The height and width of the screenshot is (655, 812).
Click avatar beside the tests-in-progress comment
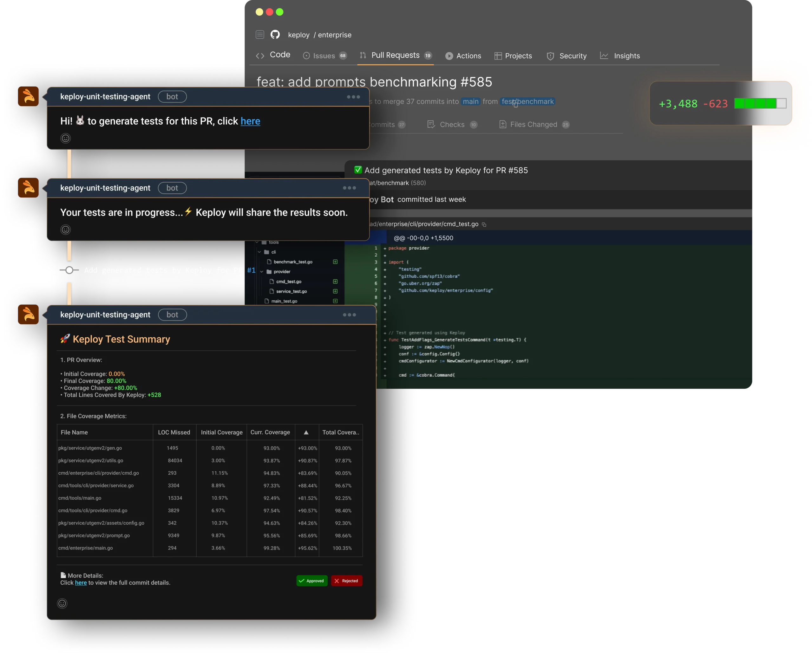[x=28, y=187]
